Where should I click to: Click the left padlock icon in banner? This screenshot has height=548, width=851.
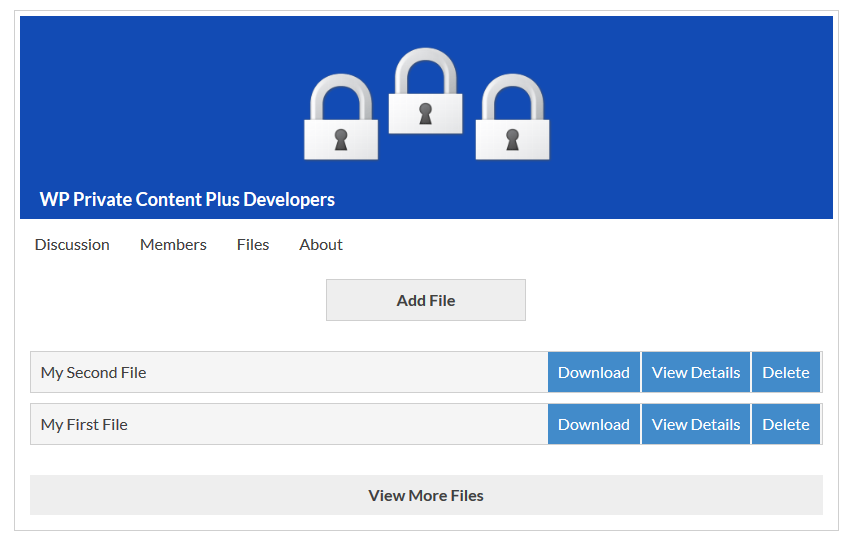(x=341, y=117)
